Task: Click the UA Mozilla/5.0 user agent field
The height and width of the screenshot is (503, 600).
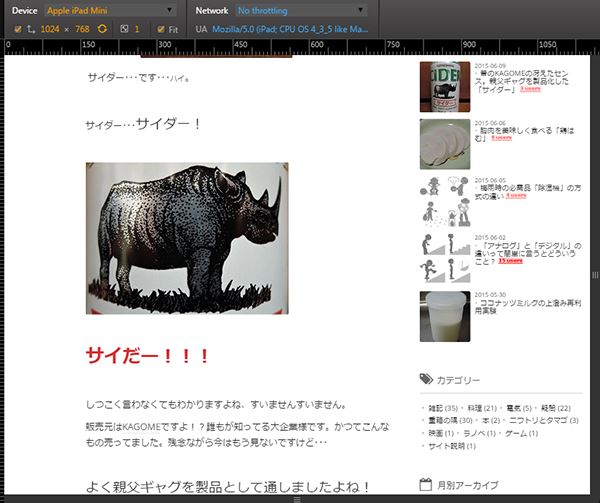Action: pos(290,29)
